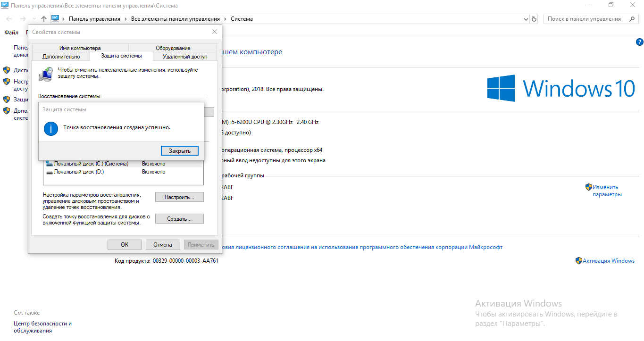Viewport: 644px width, 341px height.
Task: Click the disabled Применить button
Action: [201, 244]
